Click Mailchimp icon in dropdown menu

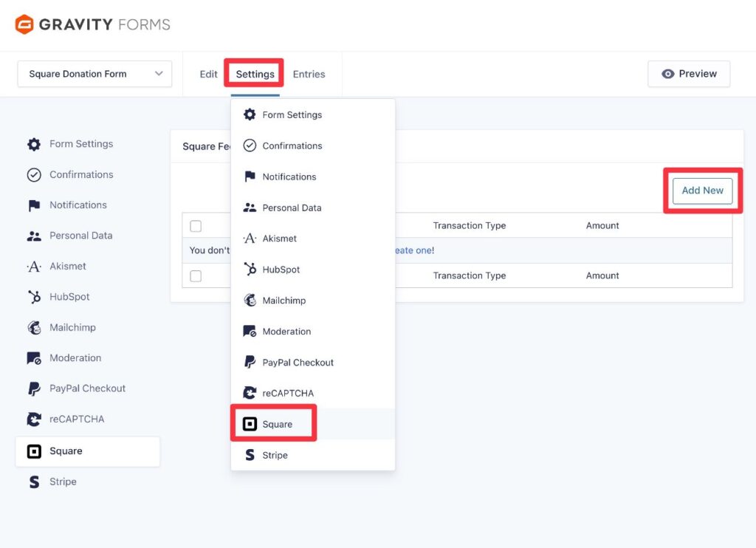pyautogui.click(x=250, y=300)
